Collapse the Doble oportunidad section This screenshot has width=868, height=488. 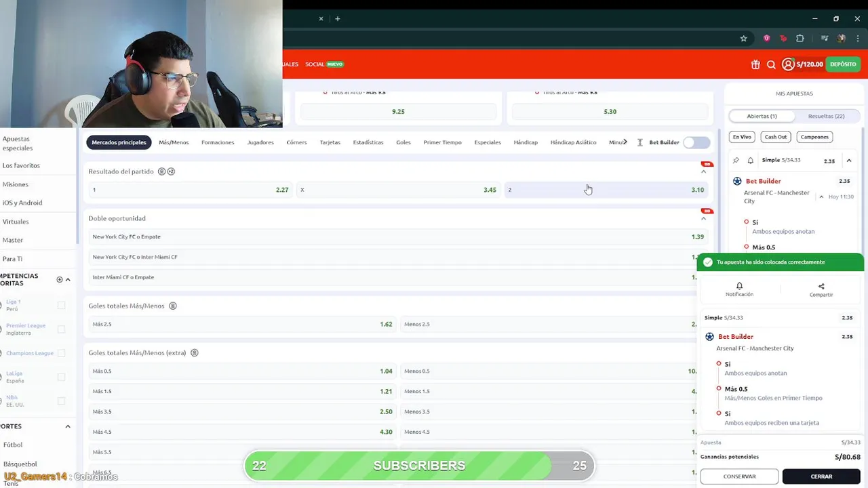point(703,218)
